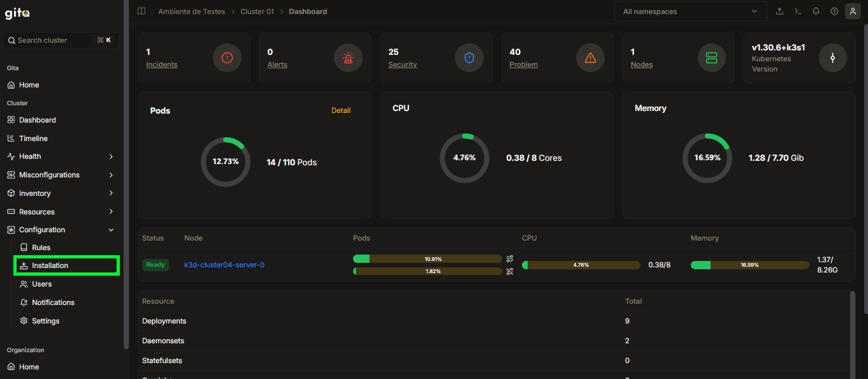Focus the Search cluster field
Viewport: 868px width, 379px height.
pos(61,40)
